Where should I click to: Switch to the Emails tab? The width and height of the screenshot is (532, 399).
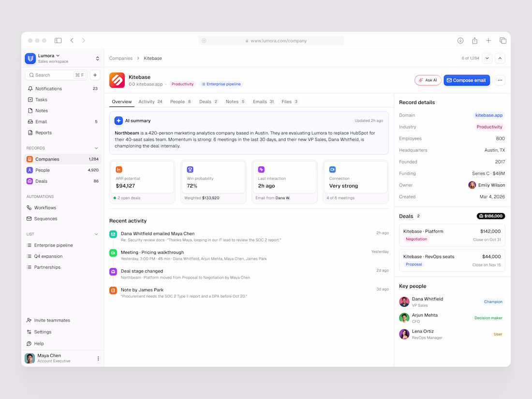263,102
